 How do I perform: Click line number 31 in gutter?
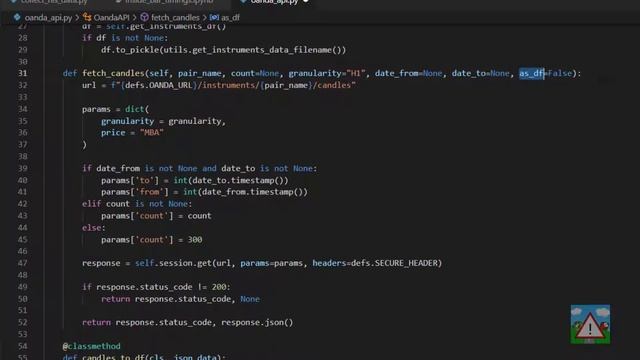(x=22, y=73)
